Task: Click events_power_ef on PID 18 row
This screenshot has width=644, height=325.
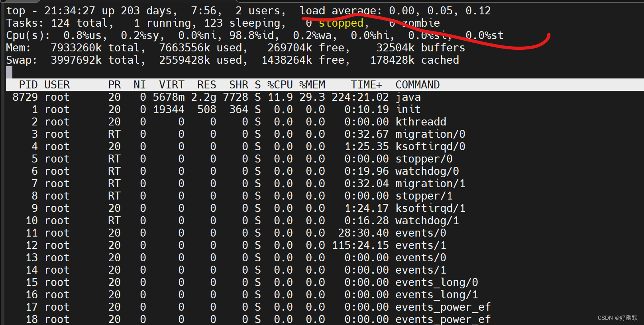Action: click(x=443, y=319)
